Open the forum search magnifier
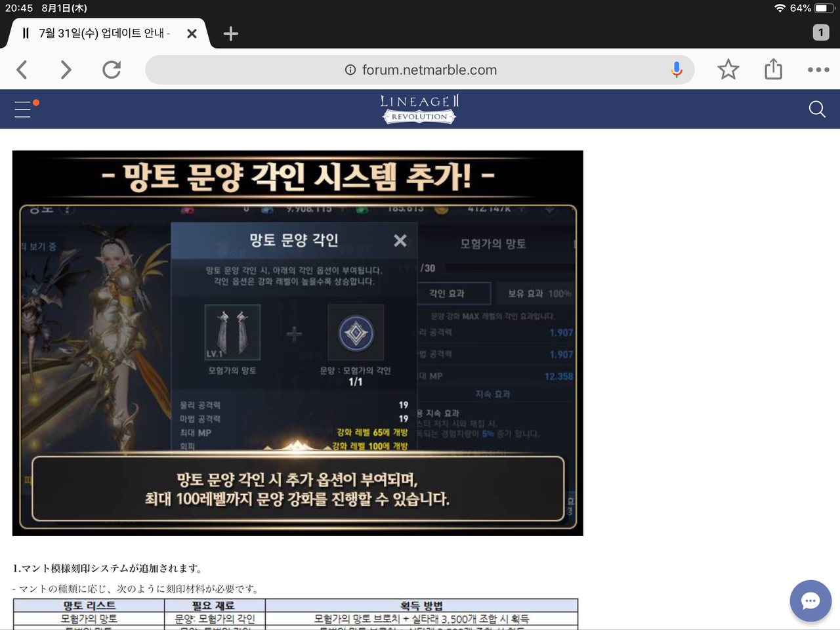 point(817,109)
